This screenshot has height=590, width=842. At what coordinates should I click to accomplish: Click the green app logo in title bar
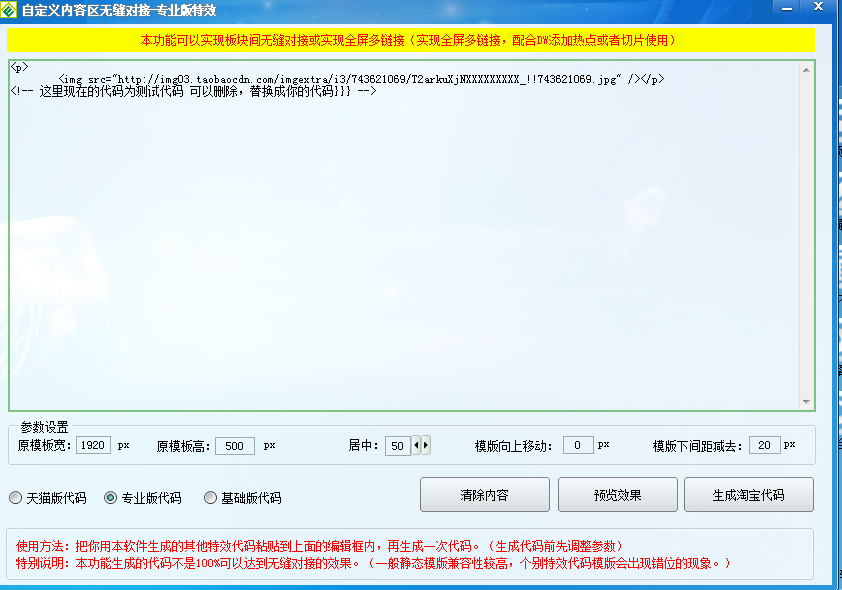pyautogui.click(x=10, y=10)
